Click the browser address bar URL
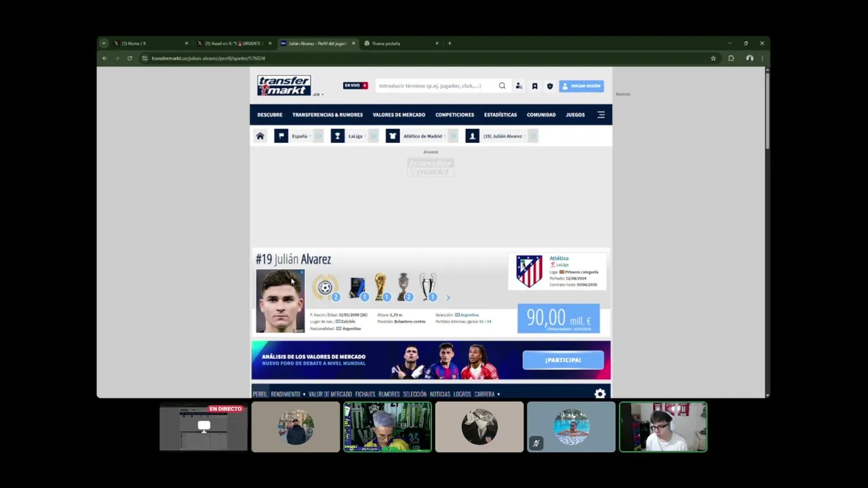The image size is (868, 488). pos(208,58)
